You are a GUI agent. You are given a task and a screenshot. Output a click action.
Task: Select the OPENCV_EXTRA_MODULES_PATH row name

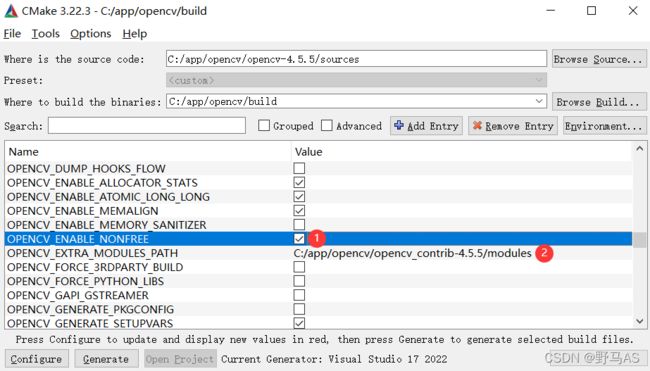92,253
